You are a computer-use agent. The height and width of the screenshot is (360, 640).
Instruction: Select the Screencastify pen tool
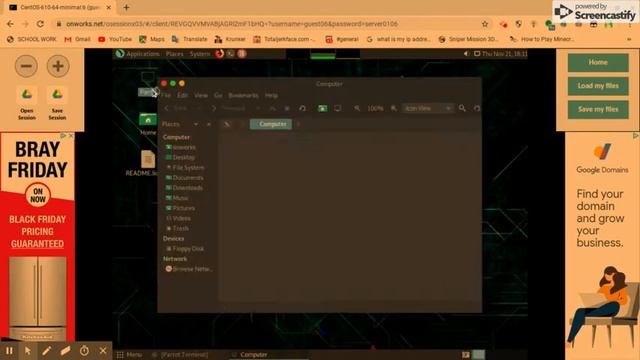(47, 351)
